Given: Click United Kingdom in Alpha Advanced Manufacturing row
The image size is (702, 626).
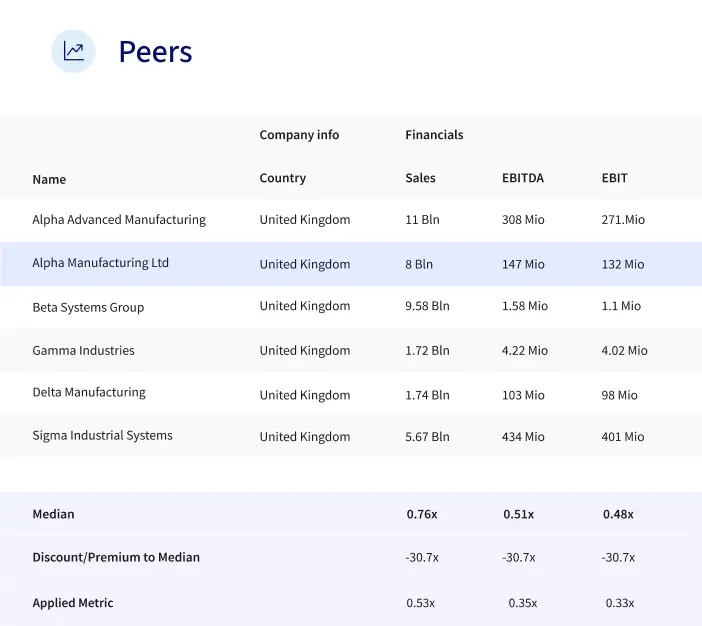Looking at the screenshot, I should [x=304, y=220].
